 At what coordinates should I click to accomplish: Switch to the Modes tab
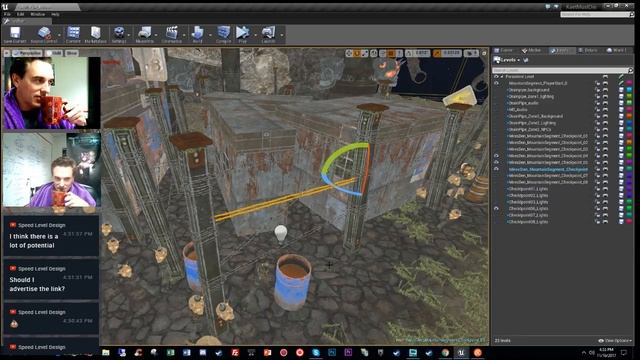tap(531, 50)
